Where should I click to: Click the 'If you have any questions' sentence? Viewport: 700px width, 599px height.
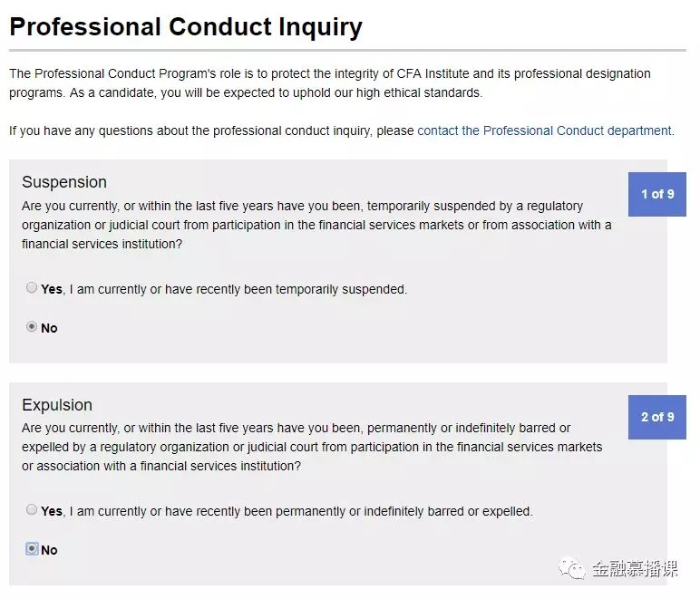pyautogui.click(x=211, y=130)
